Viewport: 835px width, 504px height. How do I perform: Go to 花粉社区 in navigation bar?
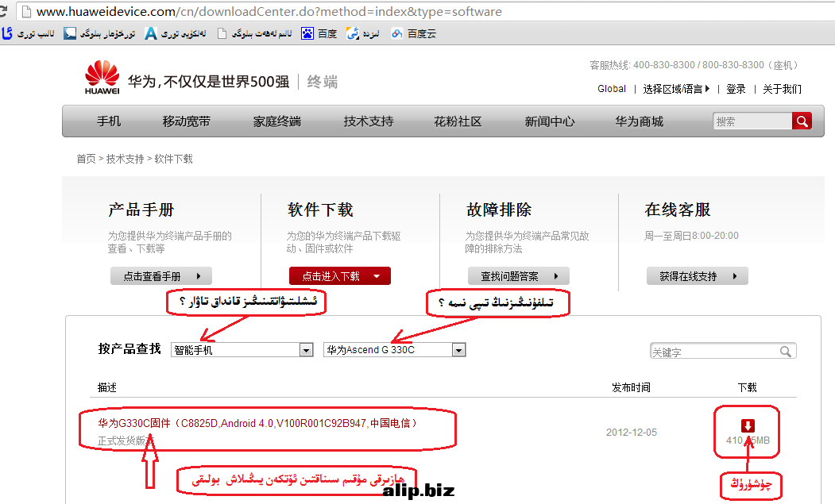click(x=458, y=121)
